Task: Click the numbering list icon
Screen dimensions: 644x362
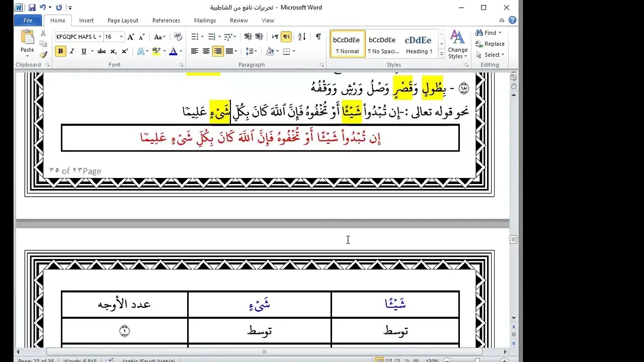Action: (211, 37)
